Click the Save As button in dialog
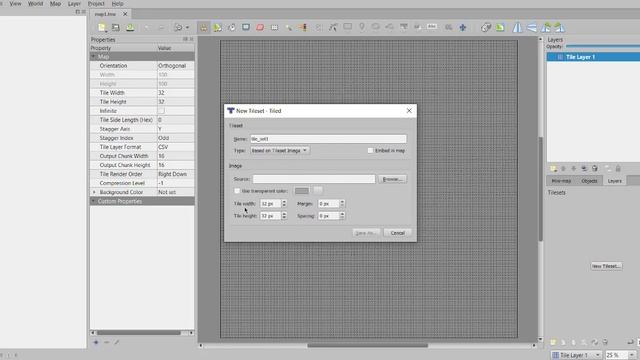640x360 pixels. click(366, 233)
